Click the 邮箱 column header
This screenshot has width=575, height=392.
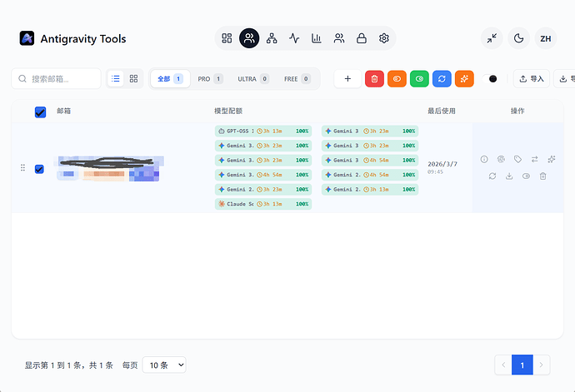[x=64, y=111]
